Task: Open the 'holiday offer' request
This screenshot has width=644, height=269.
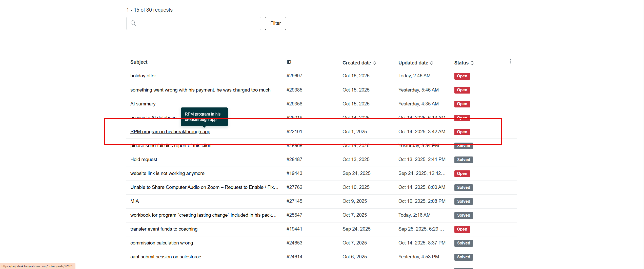Action: click(x=143, y=76)
